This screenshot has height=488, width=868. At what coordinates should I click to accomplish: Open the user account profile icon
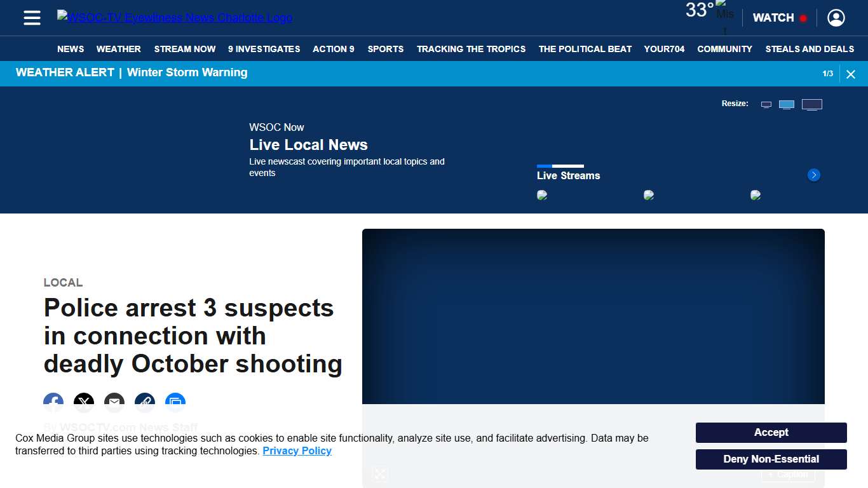(836, 18)
